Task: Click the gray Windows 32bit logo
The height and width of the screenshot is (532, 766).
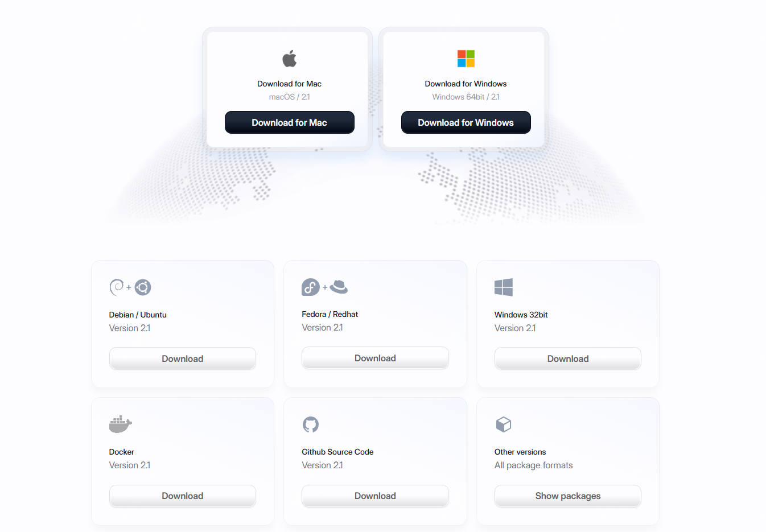Action: click(x=504, y=287)
